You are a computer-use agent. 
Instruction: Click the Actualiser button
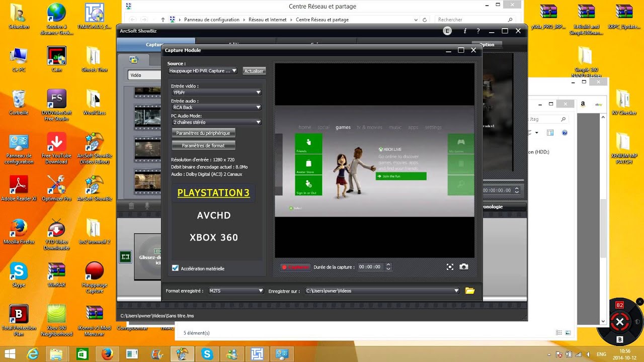coord(254,71)
